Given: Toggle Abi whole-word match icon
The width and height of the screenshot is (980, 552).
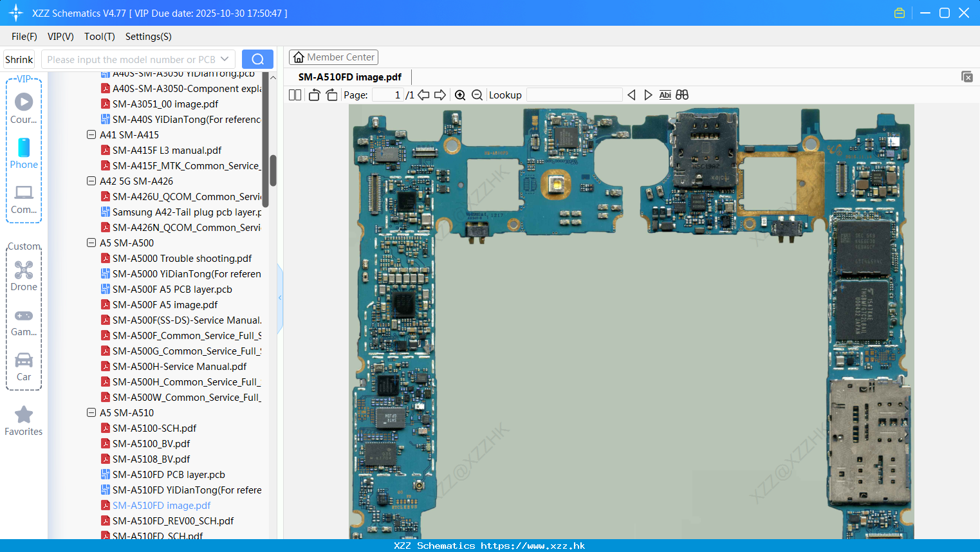Looking at the screenshot, I should [x=665, y=95].
